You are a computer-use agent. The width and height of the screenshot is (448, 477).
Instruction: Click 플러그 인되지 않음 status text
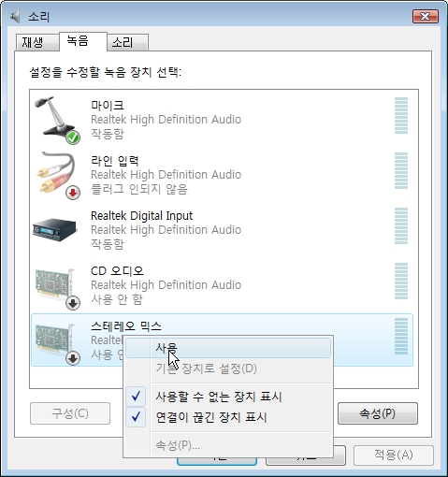point(139,189)
